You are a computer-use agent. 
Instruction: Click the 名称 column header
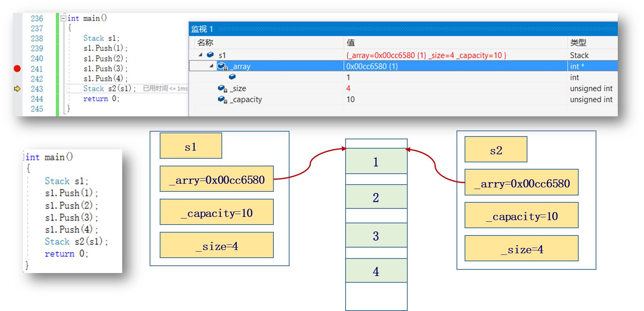click(205, 42)
